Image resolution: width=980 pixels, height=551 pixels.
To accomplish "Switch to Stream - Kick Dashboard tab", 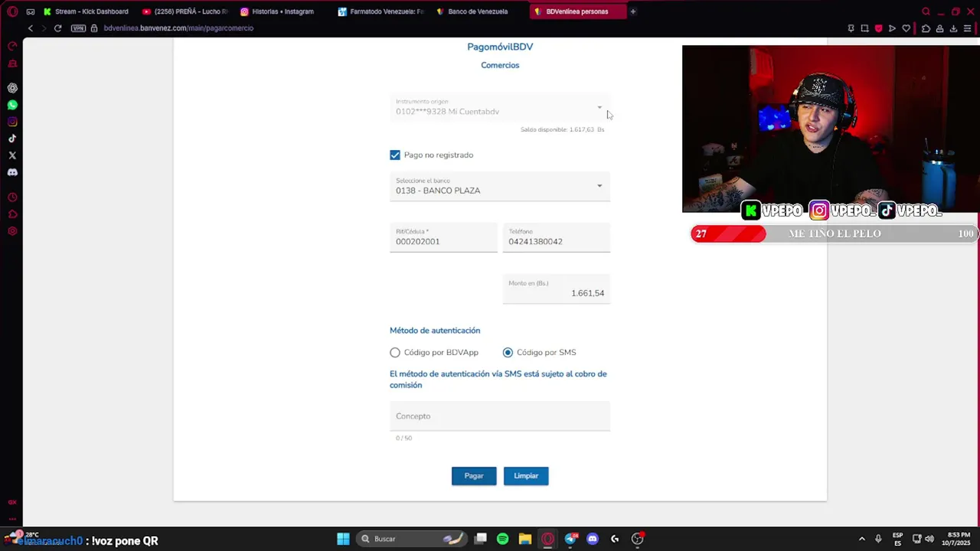I will tap(86, 11).
